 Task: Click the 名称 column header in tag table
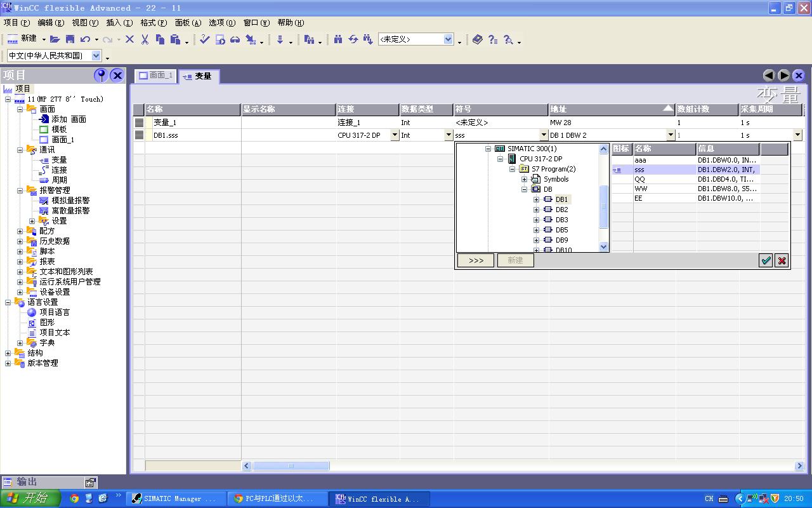[x=193, y=109]
